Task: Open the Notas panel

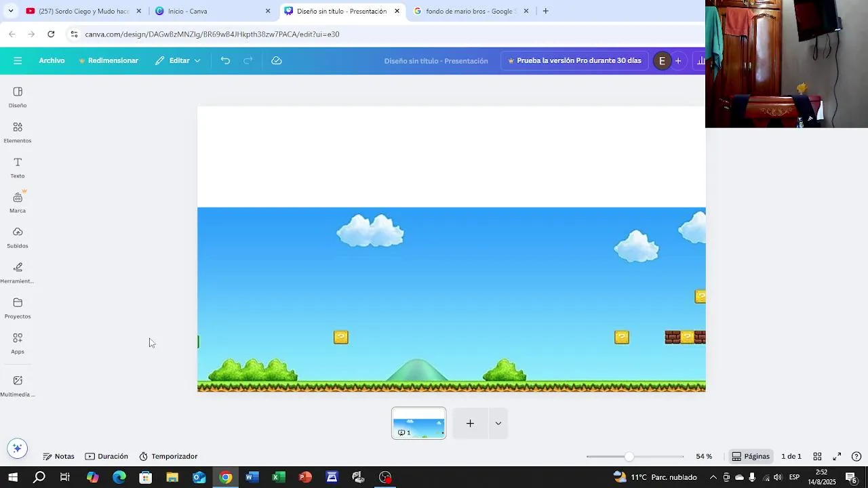Action: click(x=58, y=457)
